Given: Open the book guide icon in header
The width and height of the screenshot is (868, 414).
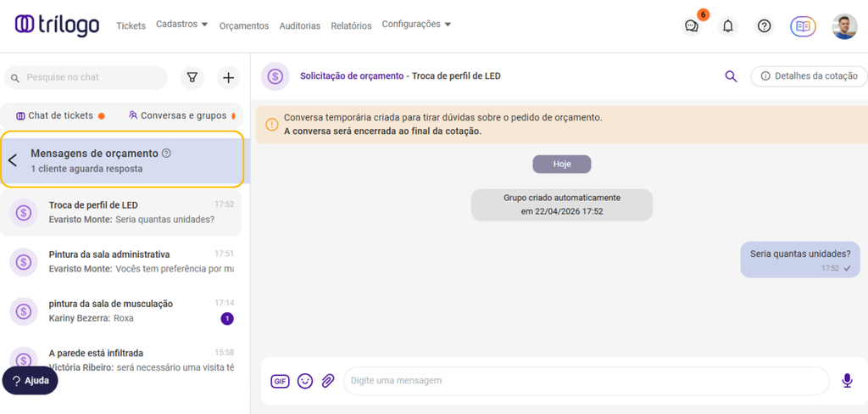Looking at the screenshot, I should [803, 26].
